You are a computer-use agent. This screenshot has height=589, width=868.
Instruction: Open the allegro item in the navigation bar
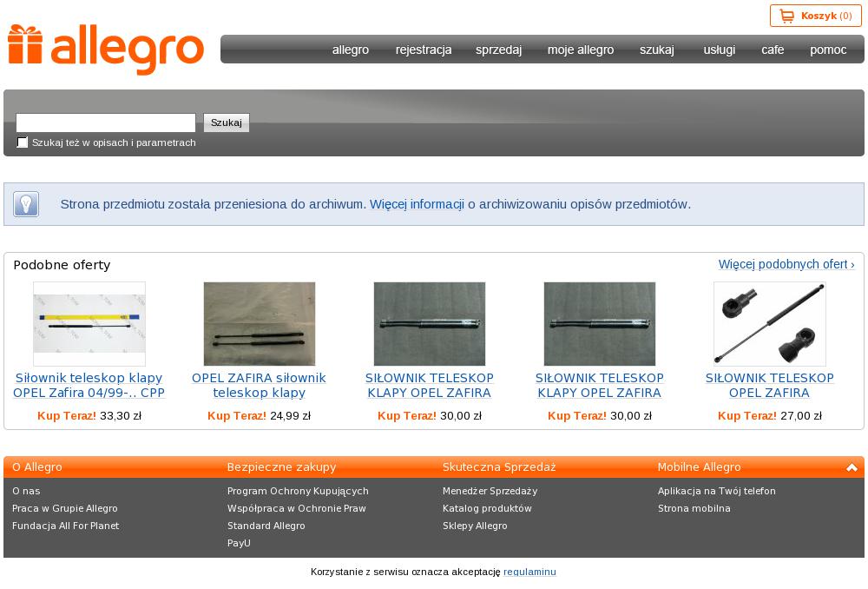[351, 50]
